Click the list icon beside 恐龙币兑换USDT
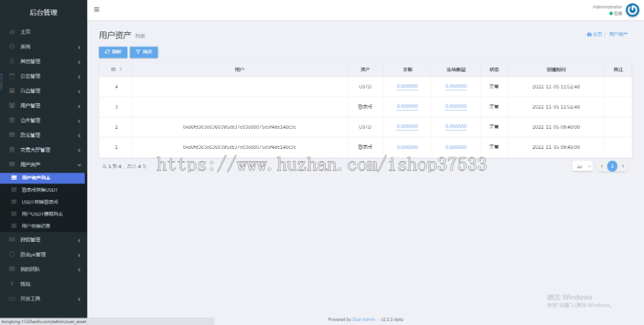Screen dimensions: 644x325 (14, 190)
